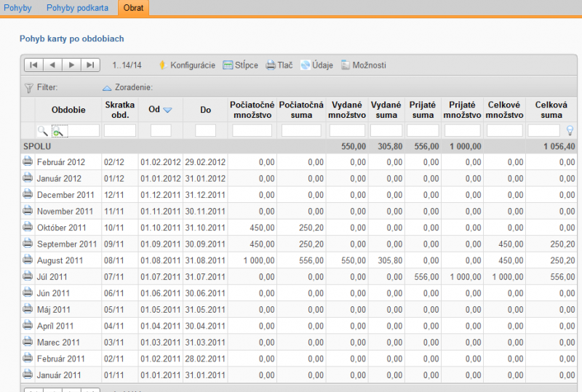The image size is (582, 392).
Task: Click the Pohyb karty po obdobiach heading
Action: click(71, 39)
